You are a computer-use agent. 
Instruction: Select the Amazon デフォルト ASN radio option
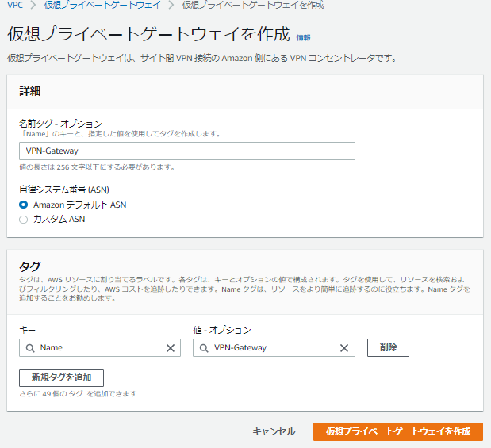pyautogui.click(x=24, y=205)
